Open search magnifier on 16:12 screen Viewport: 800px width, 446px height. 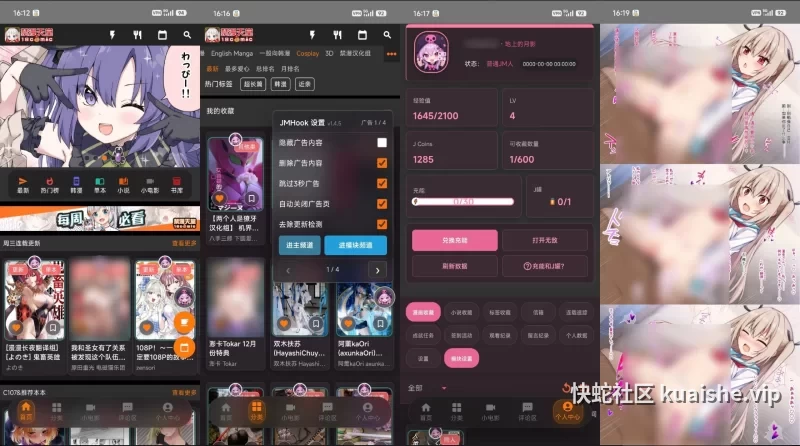187,35
